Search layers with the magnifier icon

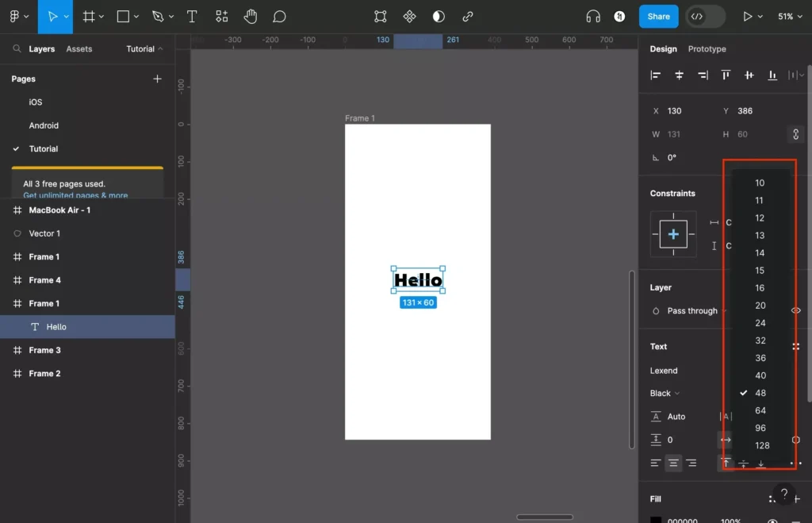click(x=17, y=48)
